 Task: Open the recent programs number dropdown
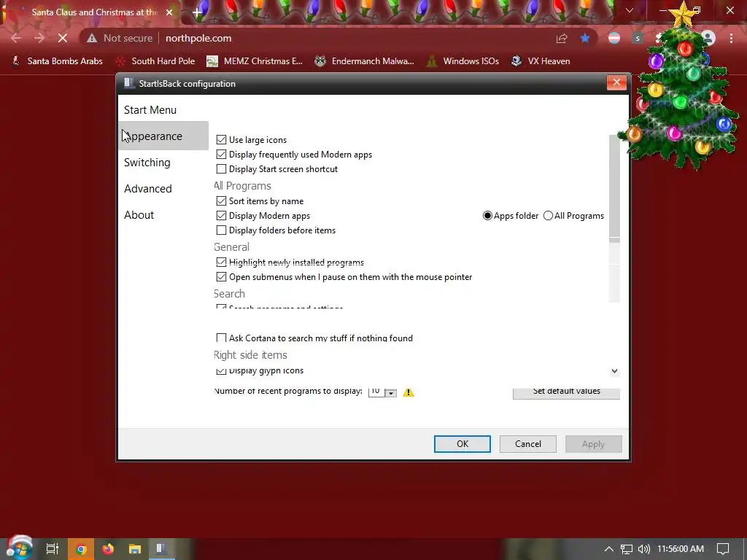pos(391,392)
